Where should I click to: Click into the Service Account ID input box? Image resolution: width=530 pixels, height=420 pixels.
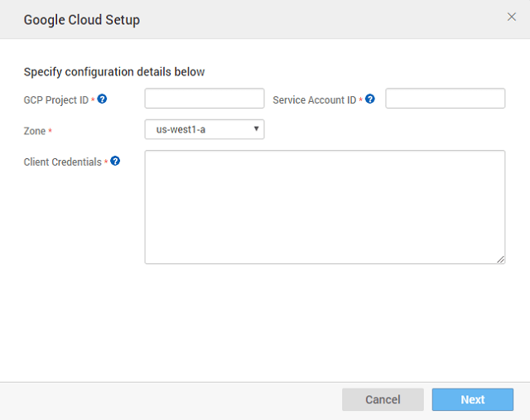(x=445, y=99)
